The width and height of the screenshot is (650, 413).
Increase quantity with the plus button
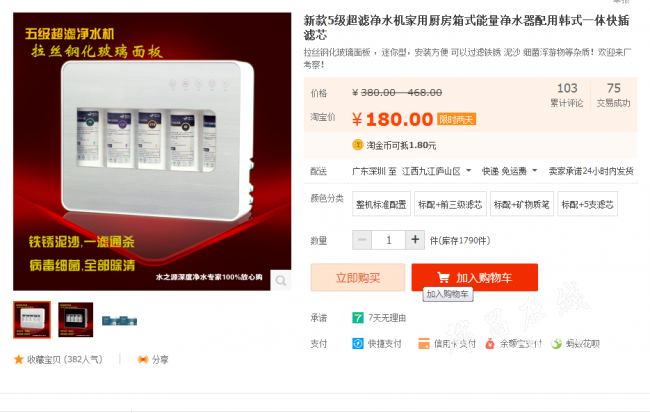point(415,240)
